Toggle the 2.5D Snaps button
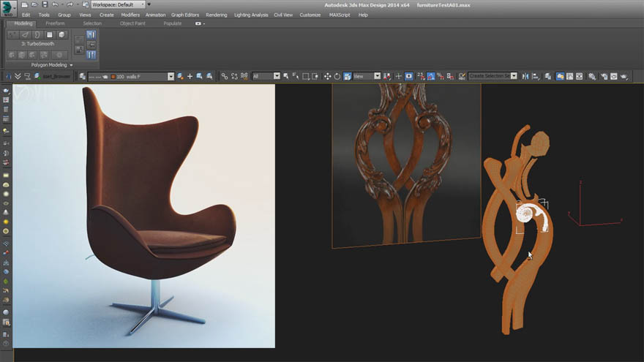The width and height of the screenshot is (644, 362). tap(421, 76)
